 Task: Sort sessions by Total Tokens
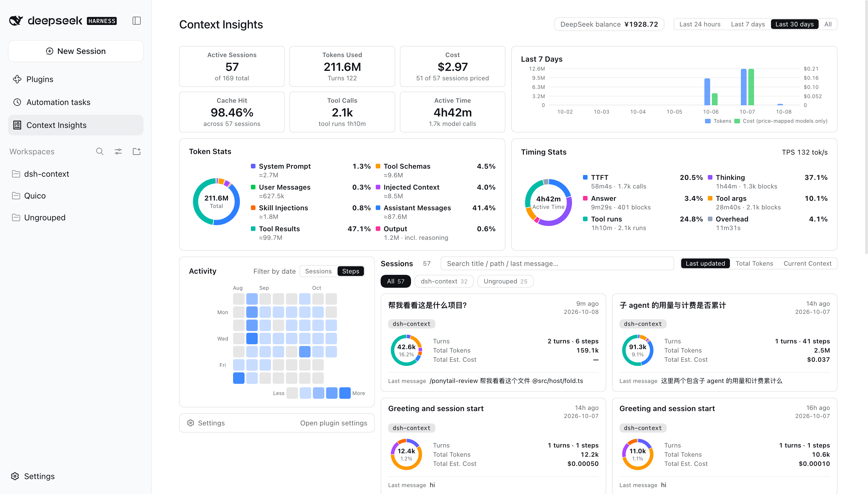[754, 263]
